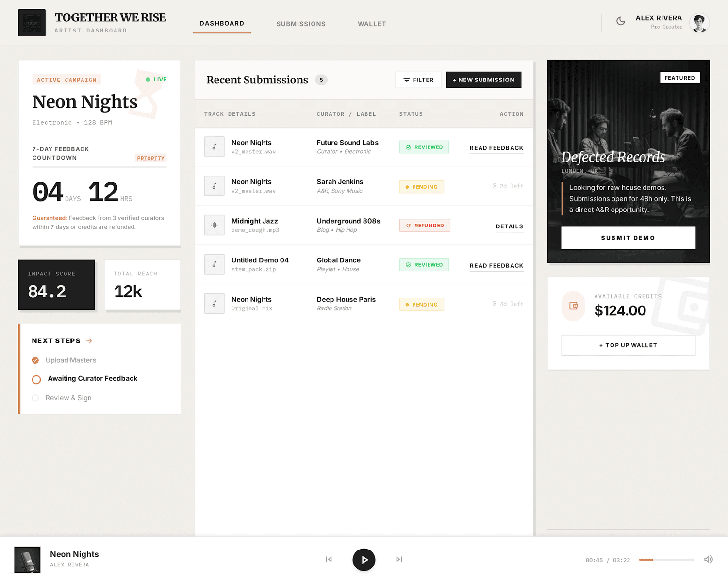The width and height of the screenshot is (728, 582).
Task: Click the moon icon for dark mode
Action: pyautogui.click(x=621, y=21)
